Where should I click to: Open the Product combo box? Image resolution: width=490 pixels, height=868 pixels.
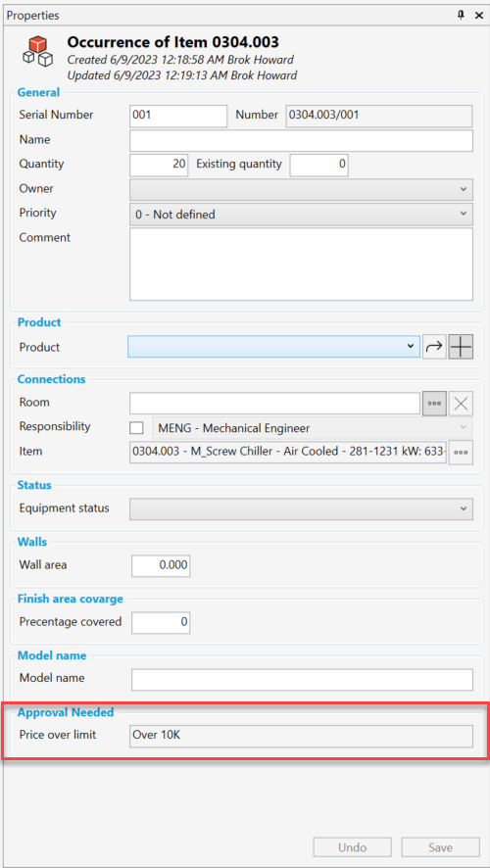[273, 347]
